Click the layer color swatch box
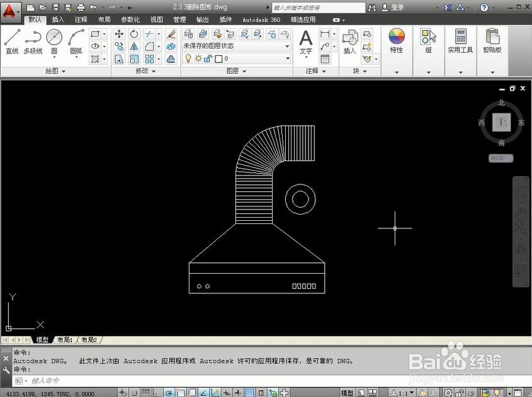The image size is (532, 397). (x=219, y=59)
